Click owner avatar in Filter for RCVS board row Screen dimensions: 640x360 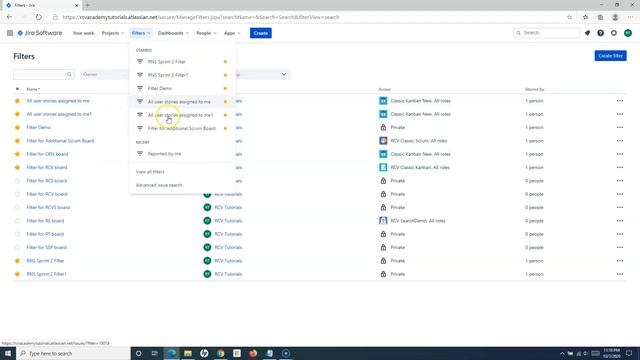[x=207, y=207]
